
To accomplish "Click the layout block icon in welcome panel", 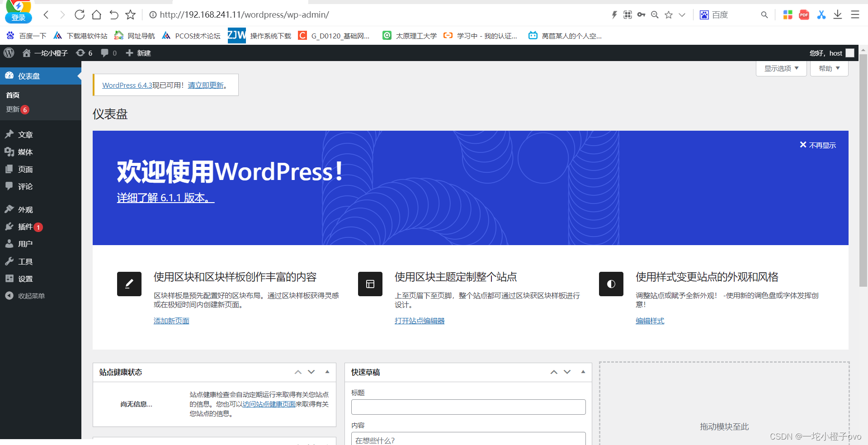I will coord(370,284).
